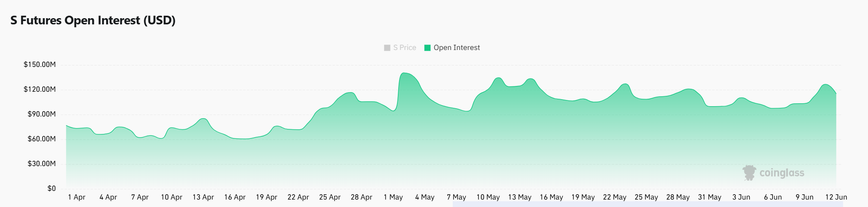Click the coinglass watermark logo icon
The width and height of the screenshot is (868, 207).
tap(749, 173)
